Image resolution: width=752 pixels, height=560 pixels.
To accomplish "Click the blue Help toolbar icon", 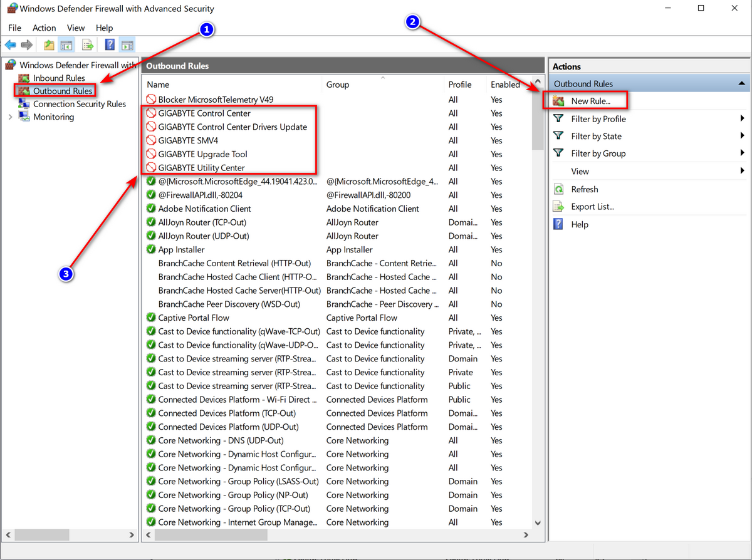I will click(x=110, y=45).
